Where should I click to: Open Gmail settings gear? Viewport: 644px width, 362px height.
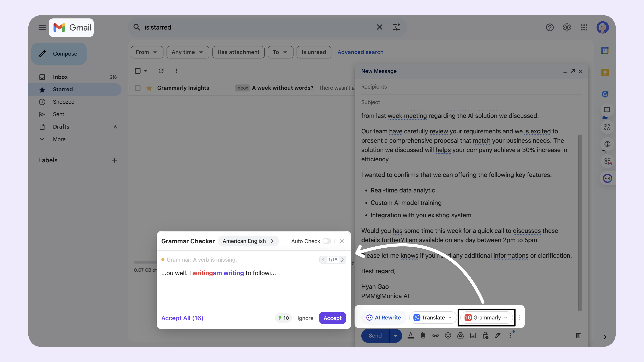tap(567, 28)
